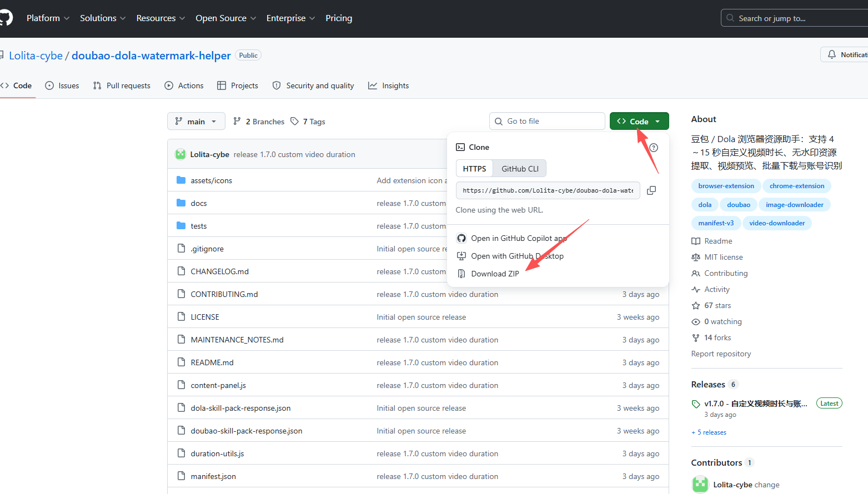Click the book icon beside Readme

(696, 241)
